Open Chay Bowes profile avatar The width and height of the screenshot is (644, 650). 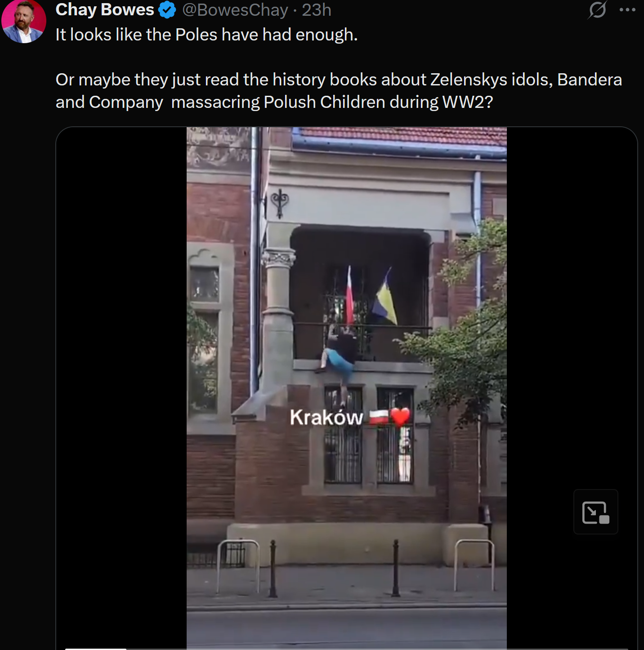coord(24,21)
